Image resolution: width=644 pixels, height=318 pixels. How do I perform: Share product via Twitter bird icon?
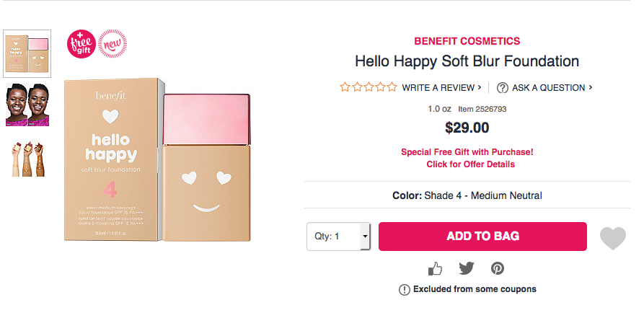point(467,268)
